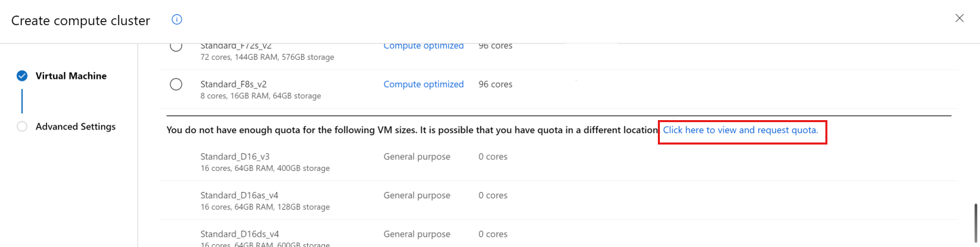Select the Standard_F8s_v2 radio button

pyautogui.click(x=176, y=84)
